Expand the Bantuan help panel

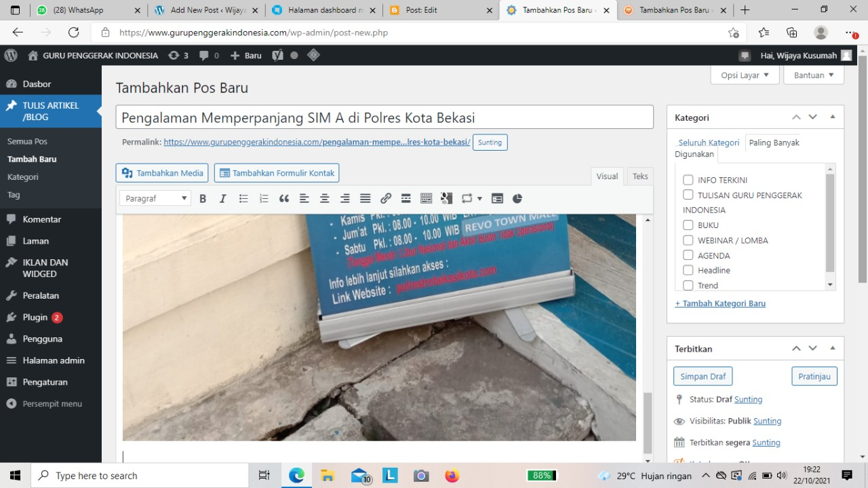pos(814,75)
